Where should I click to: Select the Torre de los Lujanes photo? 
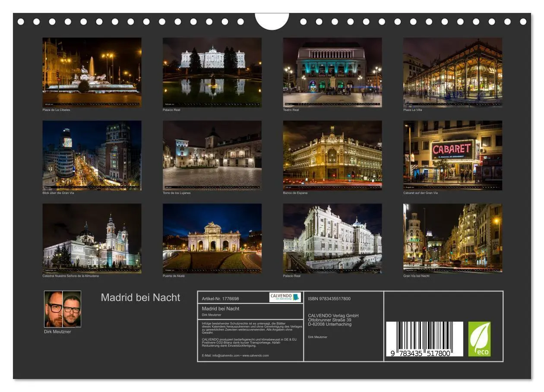[x=212, y=155]
